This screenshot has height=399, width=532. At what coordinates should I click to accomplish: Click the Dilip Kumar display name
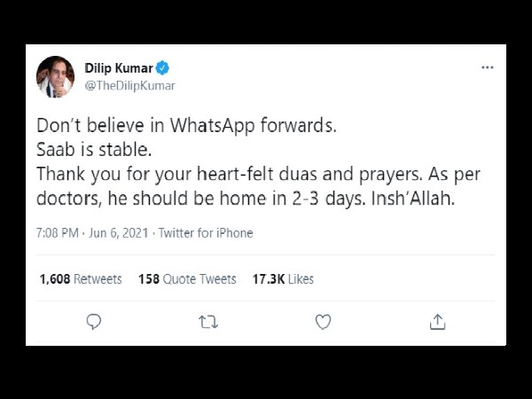[x=119, y=68]
